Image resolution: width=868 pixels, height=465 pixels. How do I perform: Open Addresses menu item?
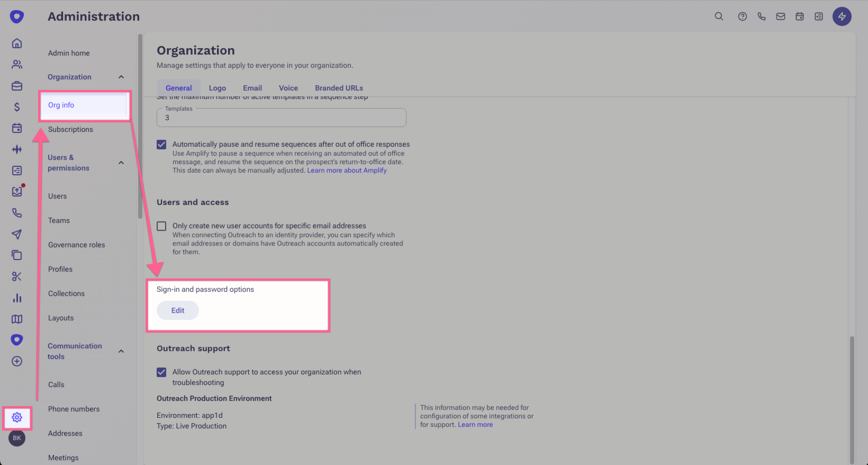click(x=65, y=433)
